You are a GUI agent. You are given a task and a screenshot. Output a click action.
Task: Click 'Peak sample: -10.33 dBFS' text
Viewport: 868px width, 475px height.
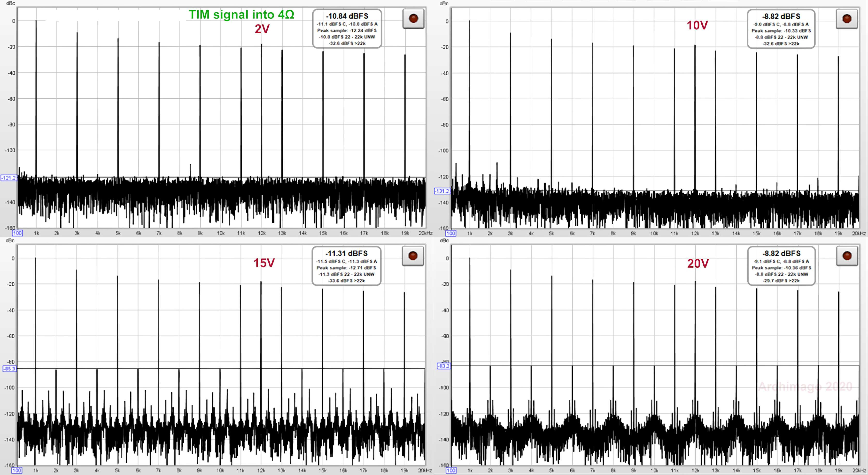tap(781, 31)
